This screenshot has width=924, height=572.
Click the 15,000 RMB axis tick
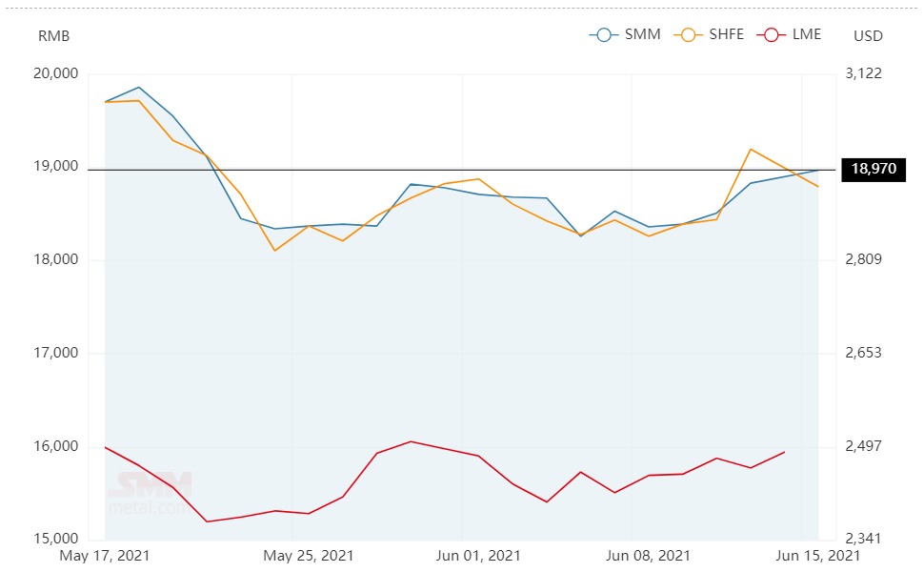(56, 539)
